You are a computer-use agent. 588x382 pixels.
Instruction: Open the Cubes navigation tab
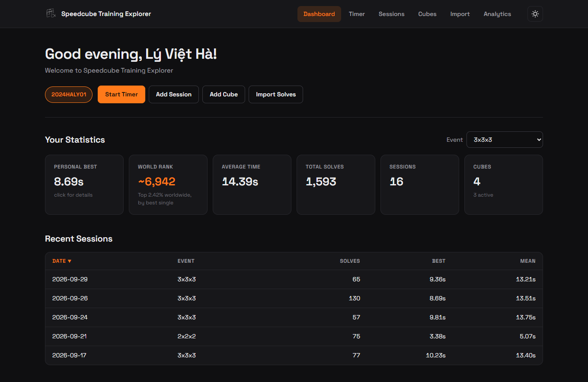(427, 14)
